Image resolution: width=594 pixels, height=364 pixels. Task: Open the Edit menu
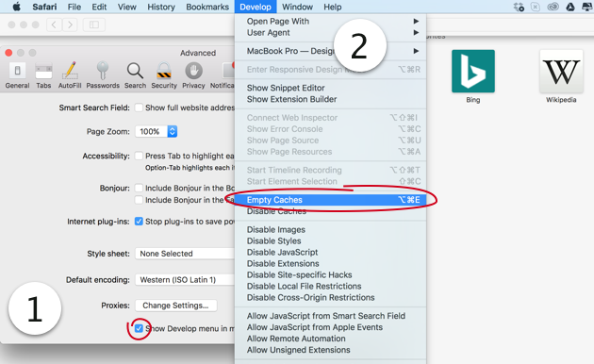point(99,7)
